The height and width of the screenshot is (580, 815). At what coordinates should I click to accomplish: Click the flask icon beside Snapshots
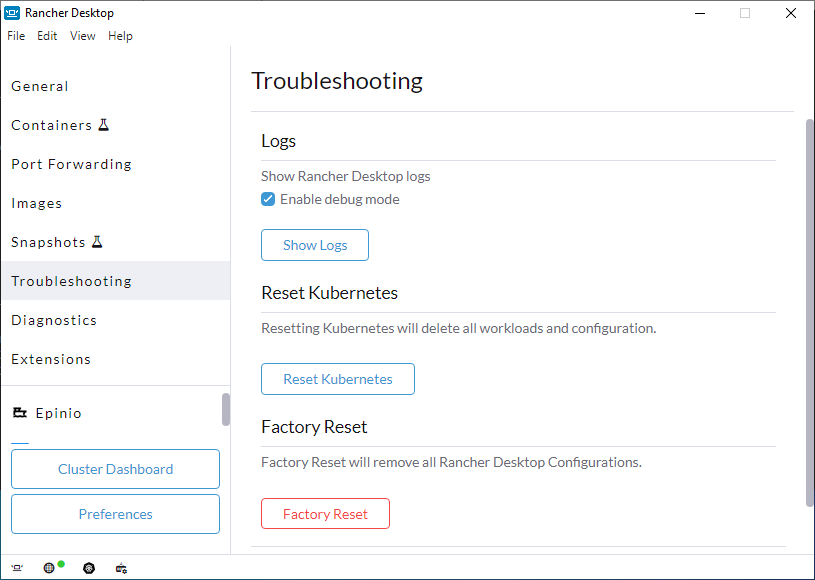click(x=97, y=242)
